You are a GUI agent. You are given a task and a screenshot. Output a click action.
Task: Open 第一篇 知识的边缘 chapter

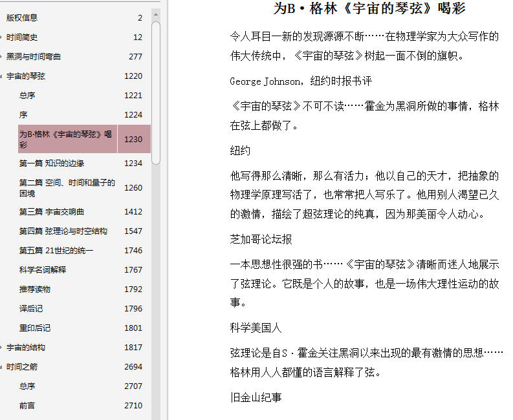52,163
